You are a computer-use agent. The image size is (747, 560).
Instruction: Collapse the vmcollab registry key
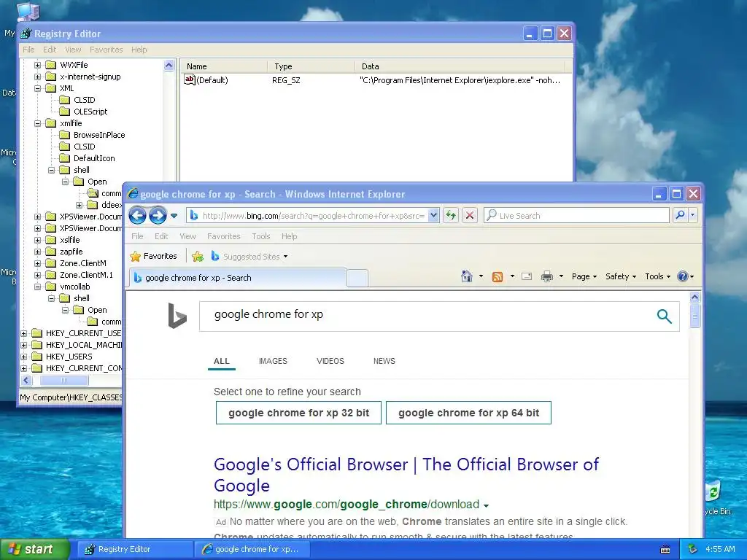38,287
